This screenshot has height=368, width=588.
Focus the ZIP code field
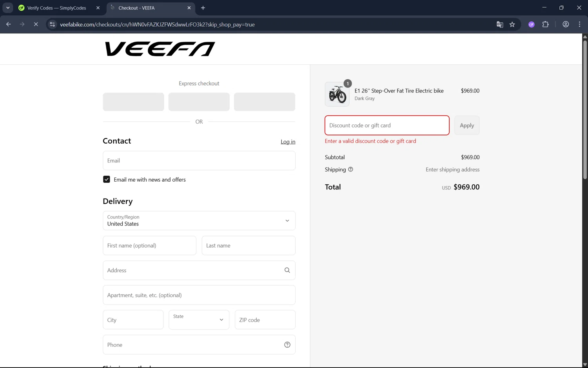(265, 320)
